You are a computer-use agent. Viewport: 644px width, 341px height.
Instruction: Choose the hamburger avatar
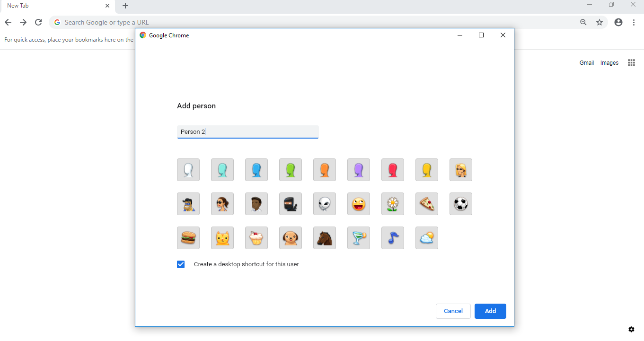[x=188, y=238]
